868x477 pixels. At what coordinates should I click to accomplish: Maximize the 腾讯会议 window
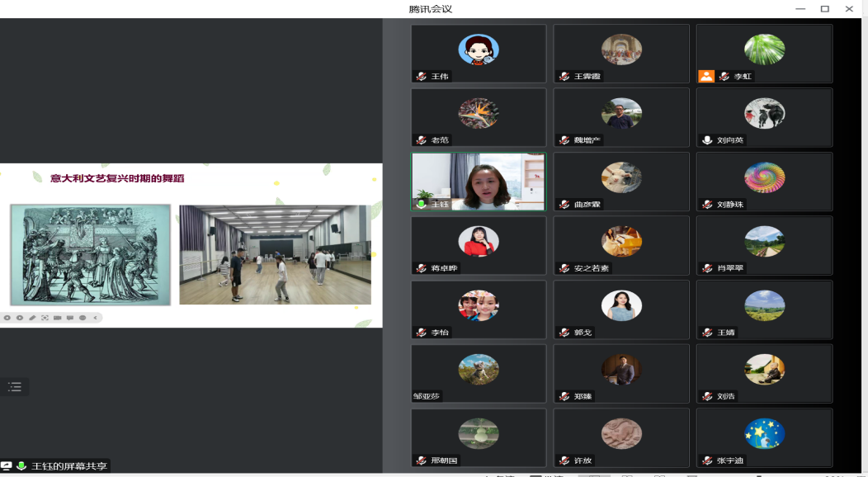(824, 9)
